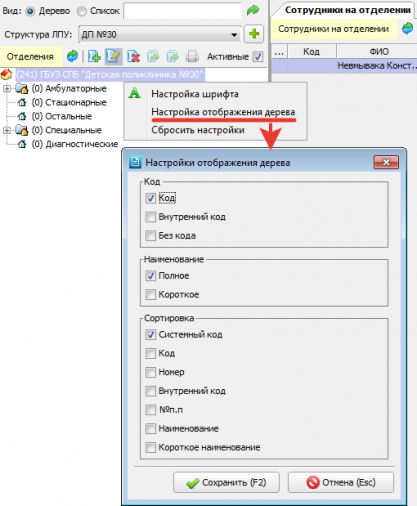Click the Сохранить (F2) button
Screen dimensions: 417x506
click(226, 482)
